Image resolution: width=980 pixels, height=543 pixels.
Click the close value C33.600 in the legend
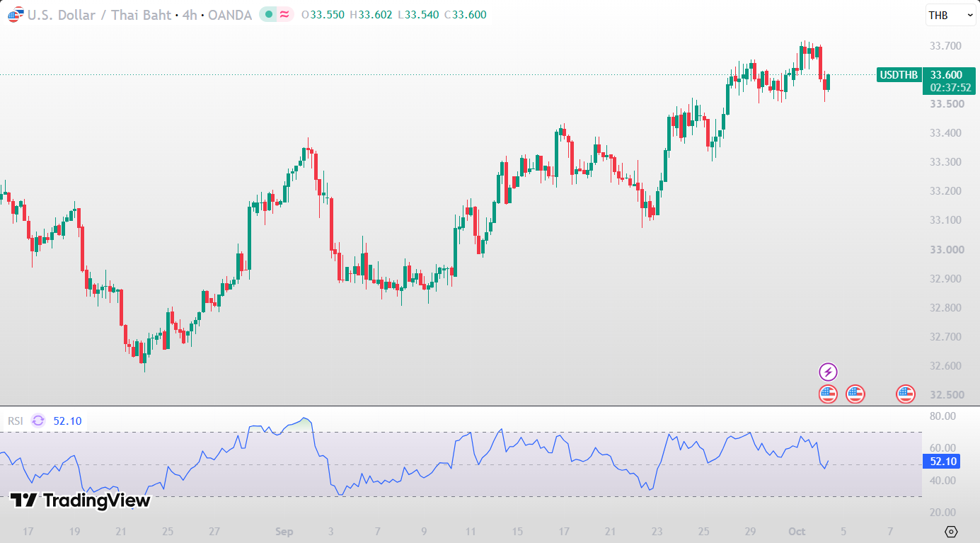(x=466, y=15)
